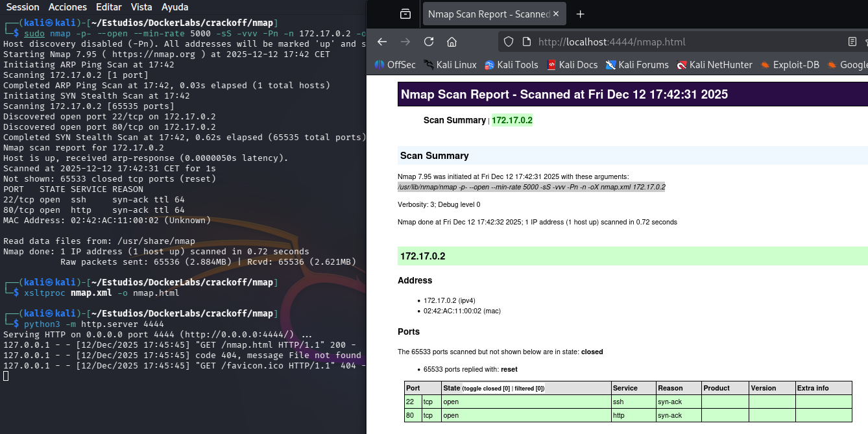Click port 22 cell in ports table
The width and height of the screenshot is (868, 434).
[413, 402]
